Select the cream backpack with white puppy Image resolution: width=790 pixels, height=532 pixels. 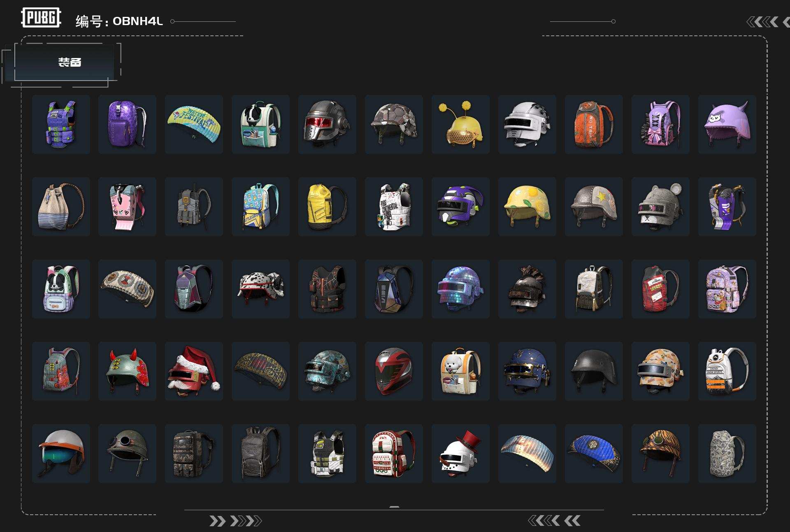[460, 371]
